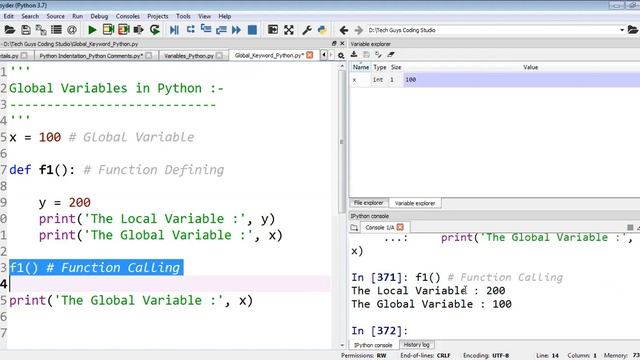This screenshot has height=360, width=640.
Task: Import data in Variable explorer
Action: click(354, 54)
